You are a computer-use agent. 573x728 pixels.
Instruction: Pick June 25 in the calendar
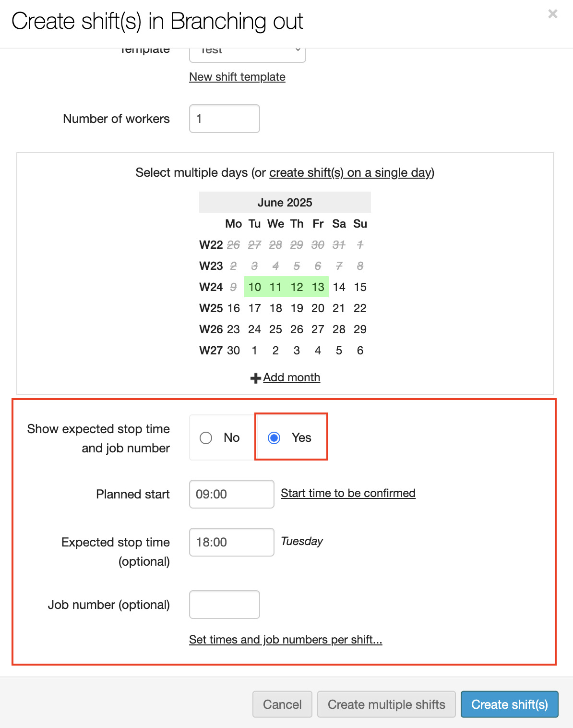tap(275, 329)
